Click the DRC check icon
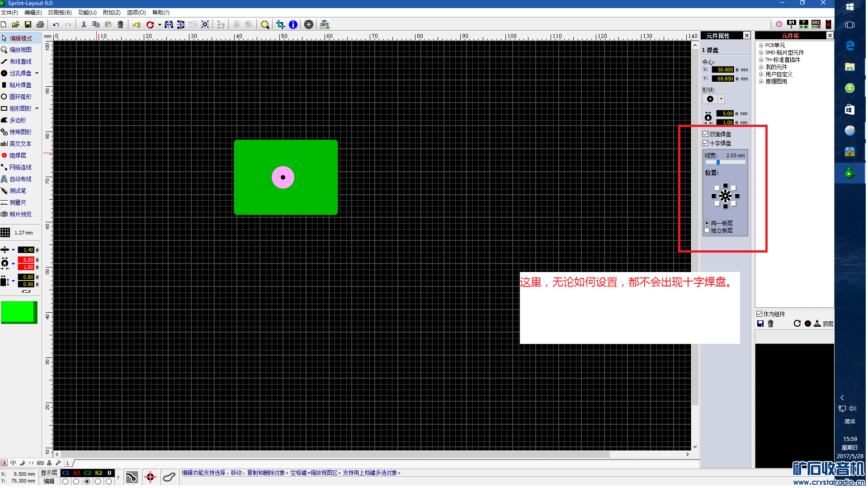The width and height of the screenshot is (868, 488). pos(816,24)
